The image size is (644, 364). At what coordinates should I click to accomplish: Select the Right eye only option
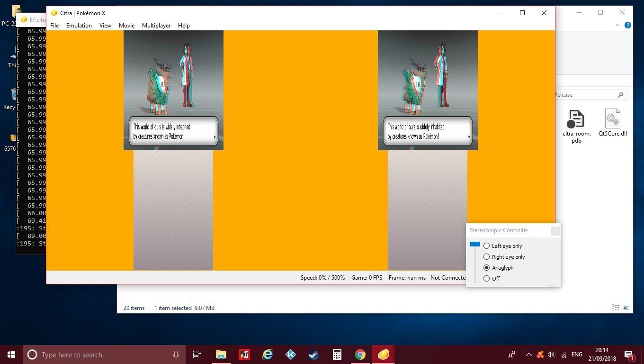[504, 257]
